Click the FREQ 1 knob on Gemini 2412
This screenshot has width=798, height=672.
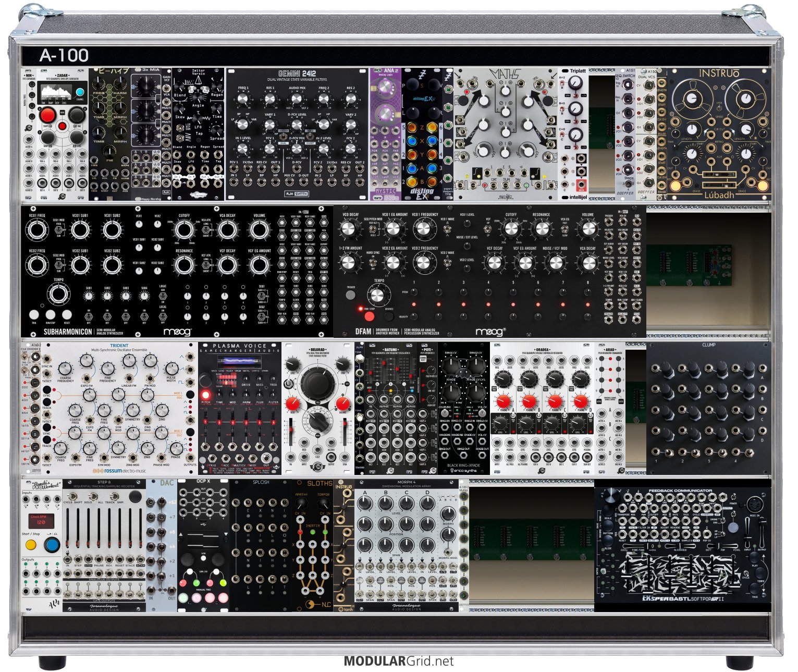pos(243,100)
